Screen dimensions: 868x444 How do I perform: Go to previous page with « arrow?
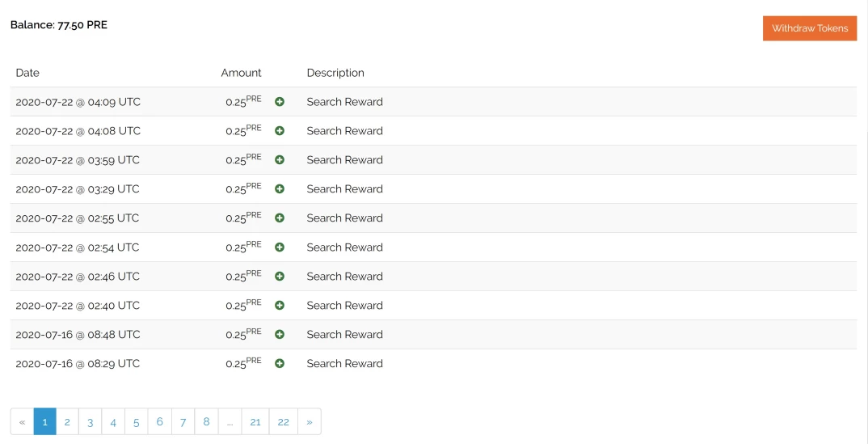pos(22,422)
